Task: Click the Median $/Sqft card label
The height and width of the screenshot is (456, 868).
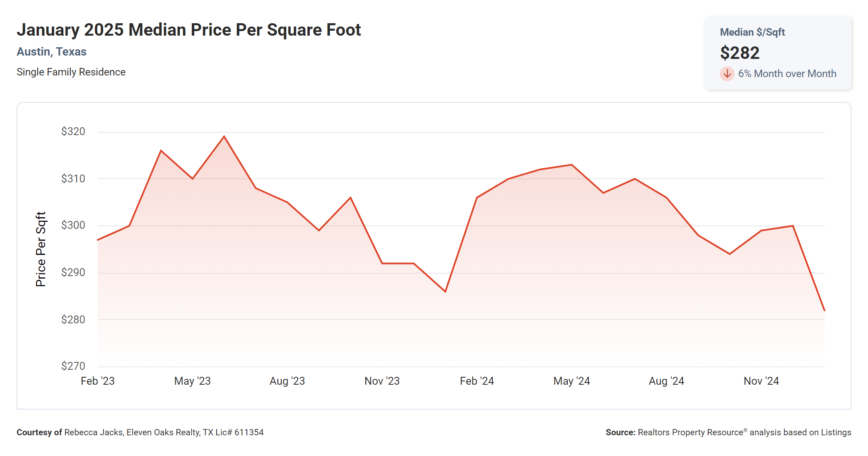Action: (752, 32)
